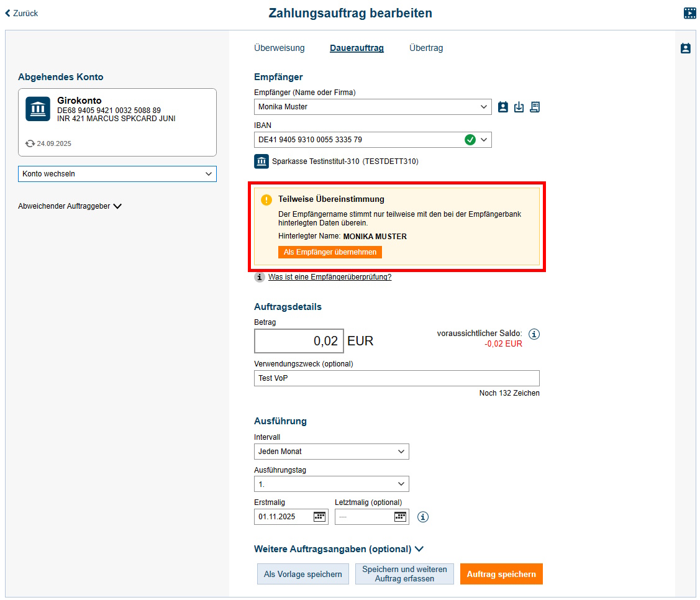Open the video help icon at top right
The image size is (700, 600).
[689, 13]
